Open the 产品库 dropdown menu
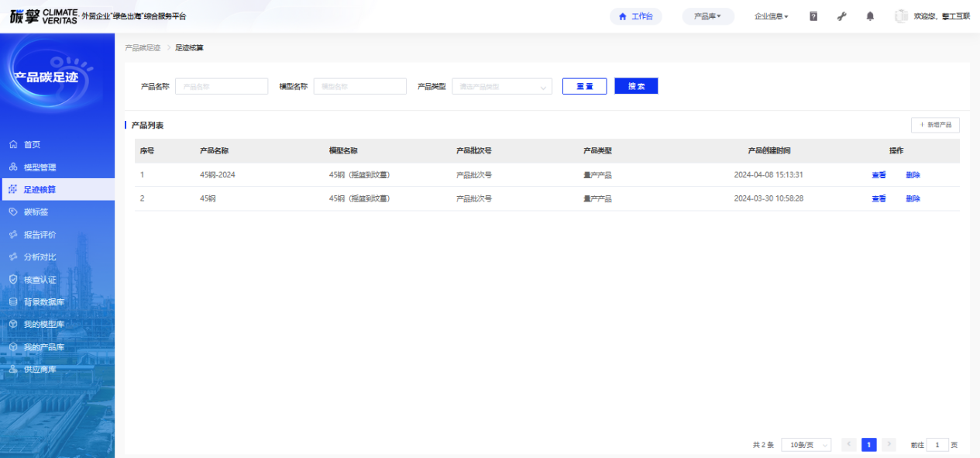The width and height of the screenshot is (980, 458). [708, 16]
